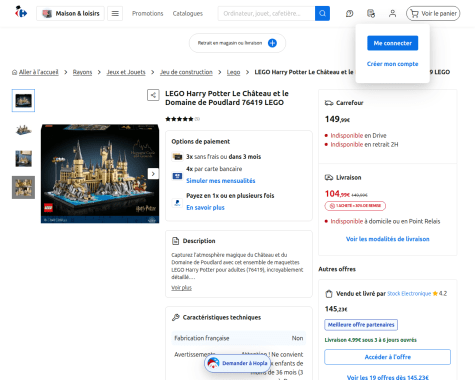Click Livraison 4,99€ sous 3 à 6 jours text
This screenshot has height=380, width=475.
[x=371, y=340]
